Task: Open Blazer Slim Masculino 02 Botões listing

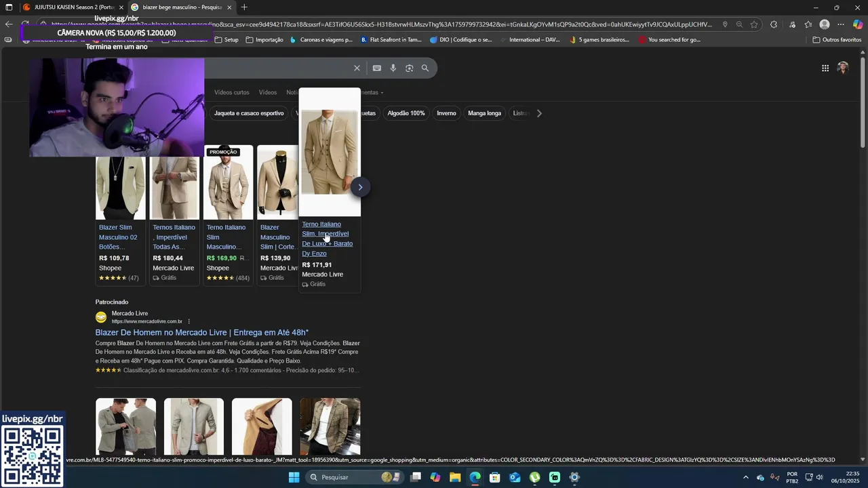Action: click(x=118, y=237)
